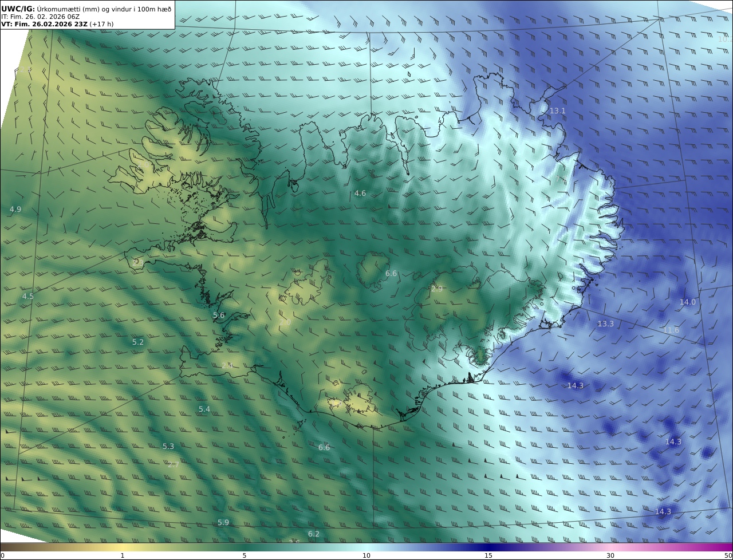Viewport: 733px width, 560px height.
Task: Click the 2.4 value label on the map
Action: coord(227,365)
